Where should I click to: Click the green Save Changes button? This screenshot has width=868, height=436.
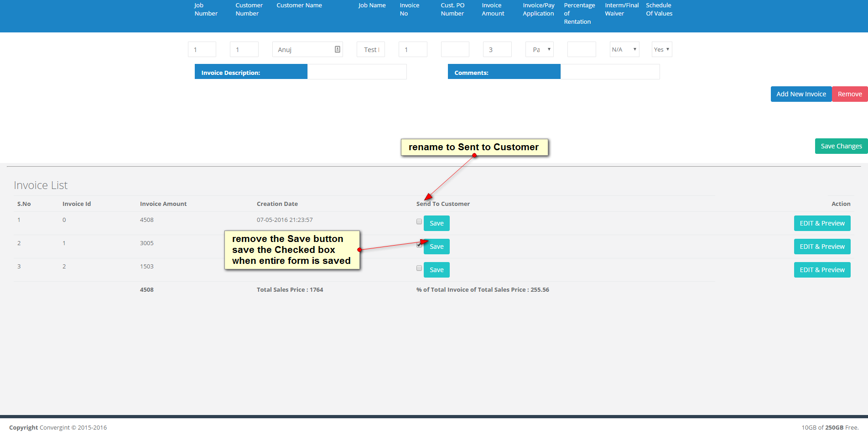tap(841, 146)
